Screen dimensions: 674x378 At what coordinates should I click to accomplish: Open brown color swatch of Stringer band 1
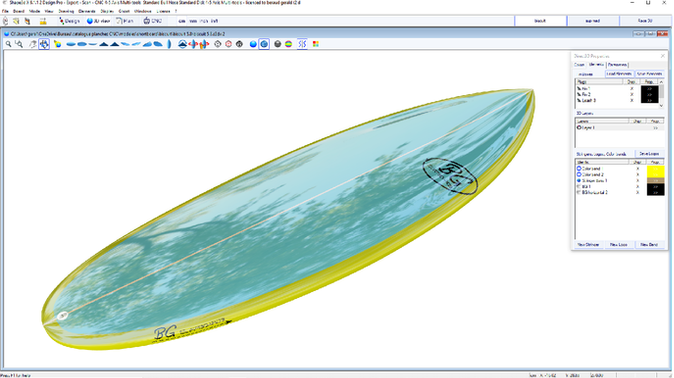656,181
